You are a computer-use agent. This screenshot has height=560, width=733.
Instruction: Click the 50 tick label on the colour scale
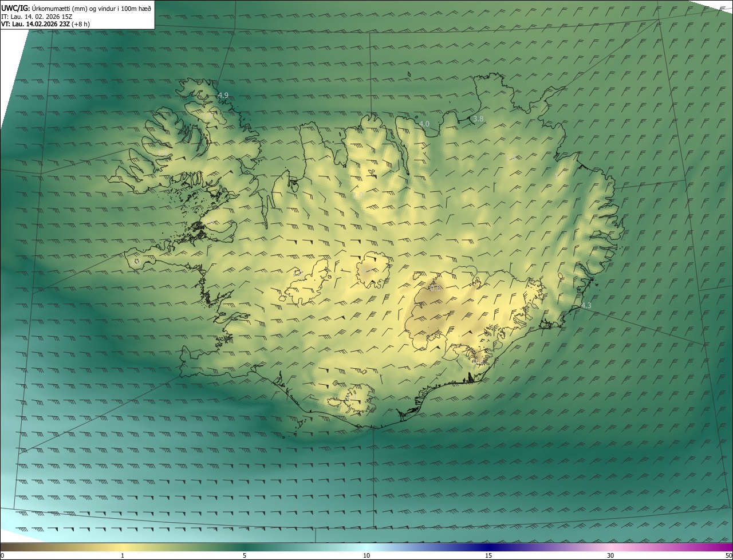[x=728, y=555]
